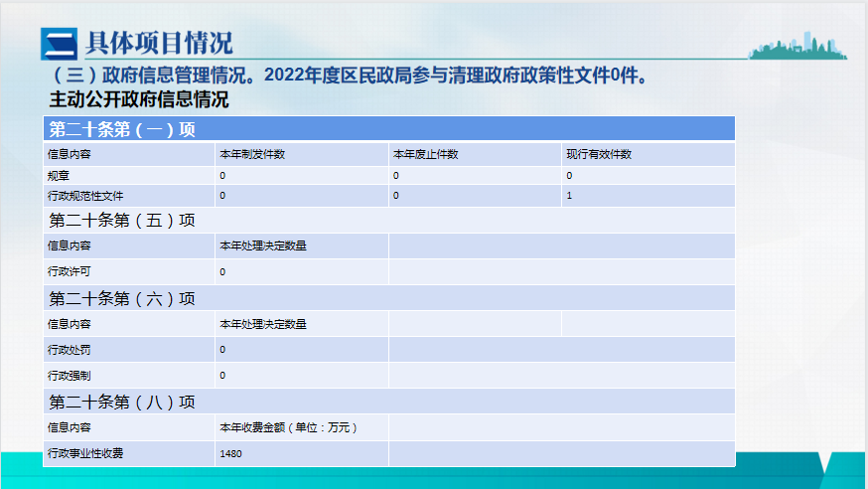Click the heading 主动公开政府信息情况
The image size is (868, 489).
[x=139, y=99]
